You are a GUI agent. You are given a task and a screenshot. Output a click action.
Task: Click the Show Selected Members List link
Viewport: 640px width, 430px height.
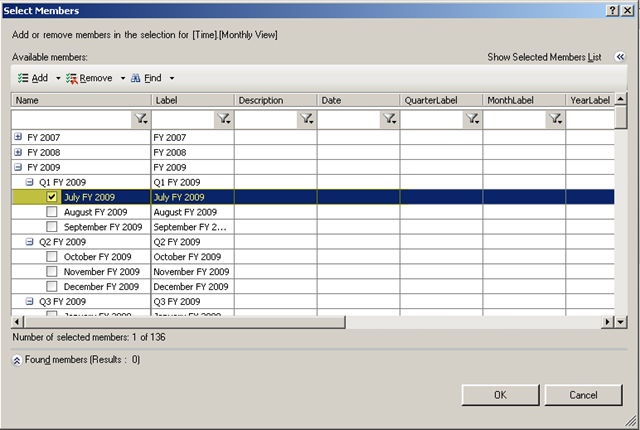point(544,57)
